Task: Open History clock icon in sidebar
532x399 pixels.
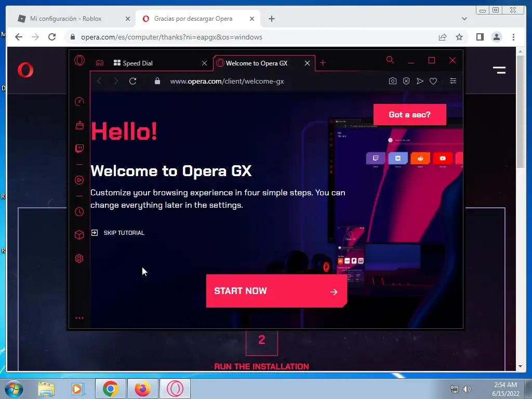Action: (79, 212)
